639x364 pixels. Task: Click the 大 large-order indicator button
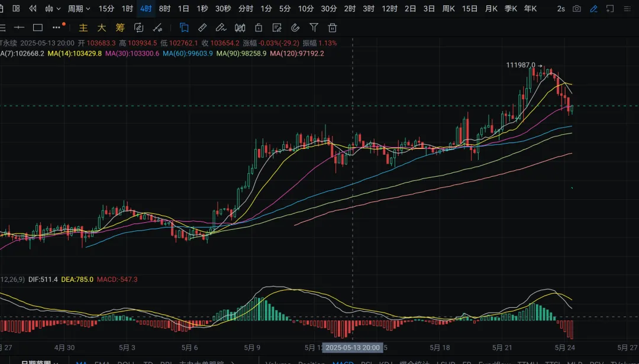click(x=102, y=27)
